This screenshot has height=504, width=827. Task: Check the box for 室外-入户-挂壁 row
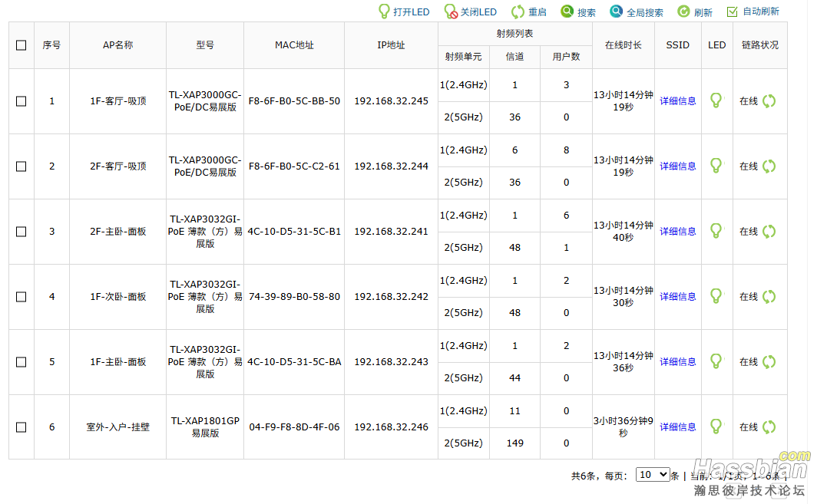coord(21,427)
